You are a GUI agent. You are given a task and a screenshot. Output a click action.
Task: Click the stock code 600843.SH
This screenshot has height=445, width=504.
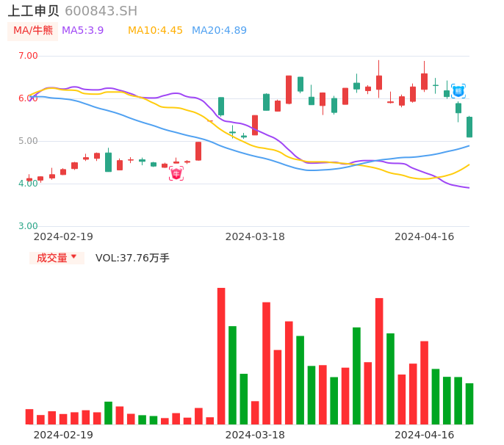(101, 11)
